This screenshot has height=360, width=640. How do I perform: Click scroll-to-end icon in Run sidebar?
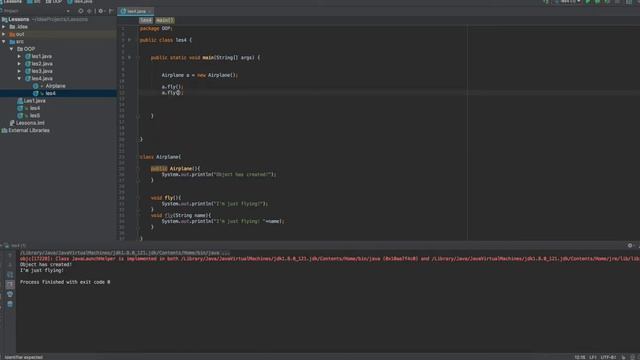coord(10,284)
